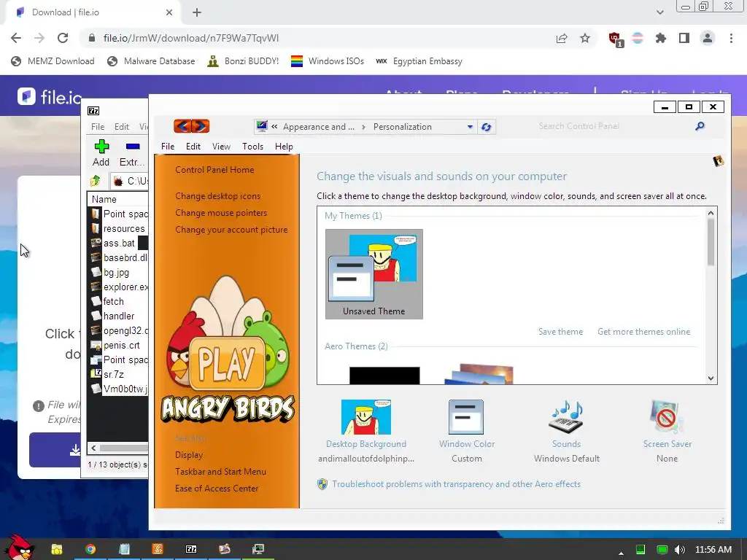Select sr.7z in 7-Zip file list
747x560 pixels.
[x=113, y=374]
